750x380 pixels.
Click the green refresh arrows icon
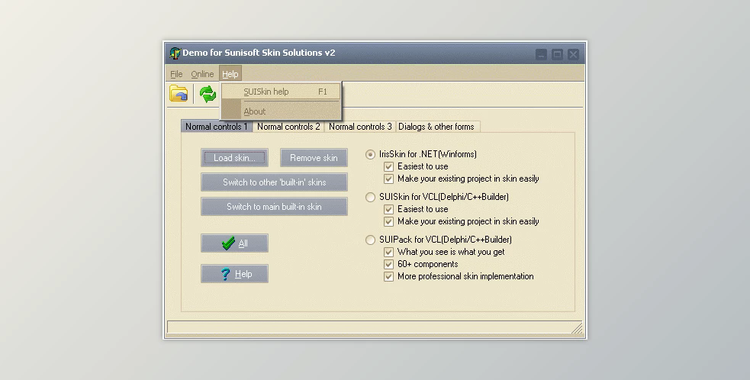tap(208, 94)
